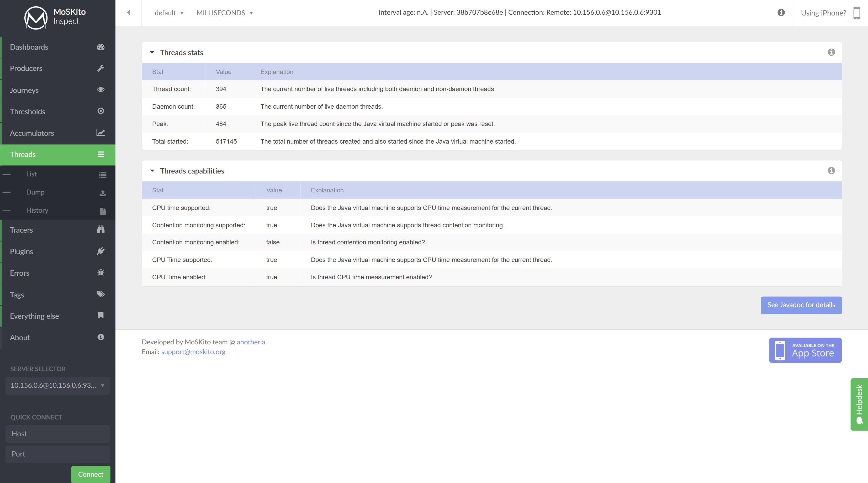Collapse the Threads stats section
Viewport: 868px width, 483px height.
[152, 52]
